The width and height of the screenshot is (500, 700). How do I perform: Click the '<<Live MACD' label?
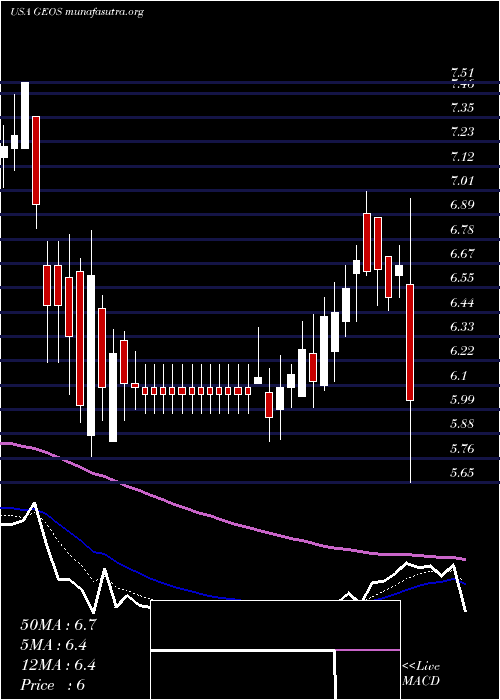tap(421, 673)
